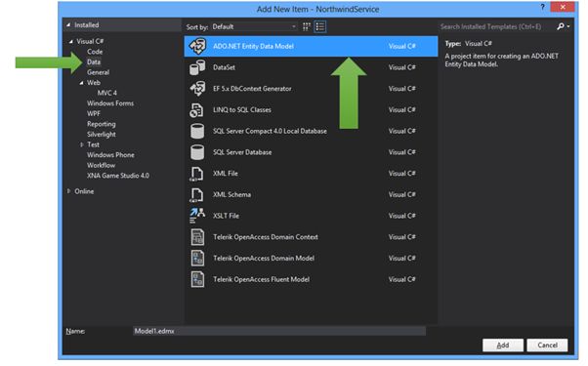Click the Telerik OpenAccess Fluent Model icon

[x=197, y=279]
